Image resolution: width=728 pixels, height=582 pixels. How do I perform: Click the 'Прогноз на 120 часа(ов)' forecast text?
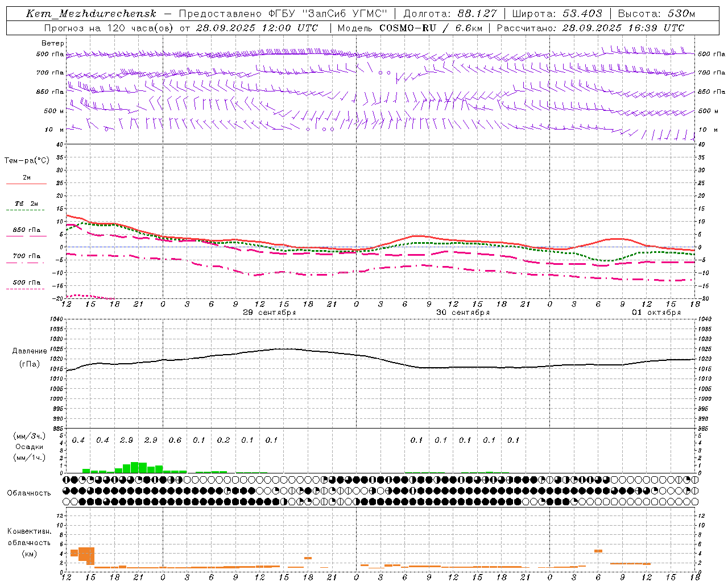[x=109, y=28]
